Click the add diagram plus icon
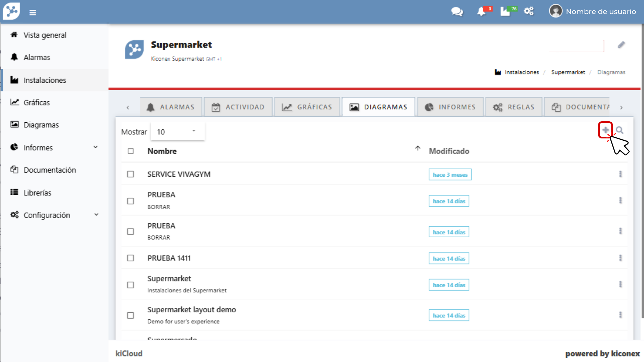The image size is (644, 362). (x=605, y=130)
